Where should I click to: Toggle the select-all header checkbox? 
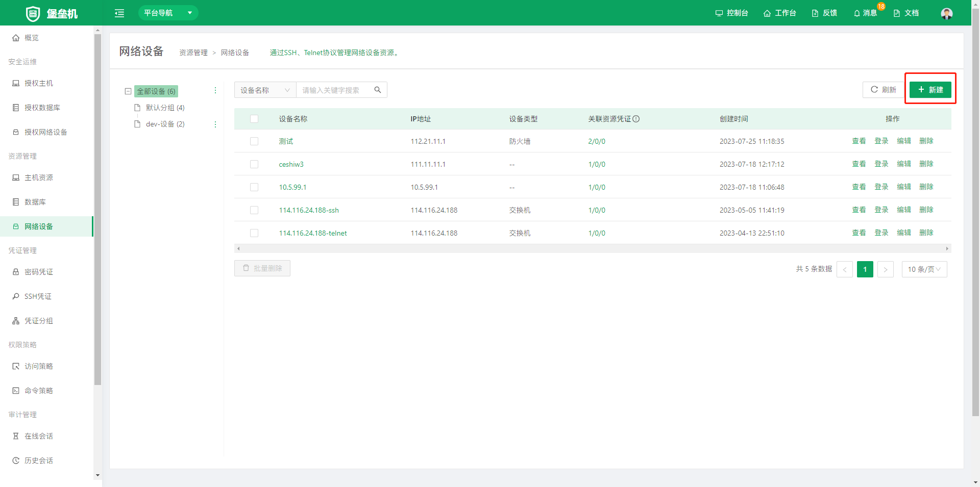[x=254, y=119]
